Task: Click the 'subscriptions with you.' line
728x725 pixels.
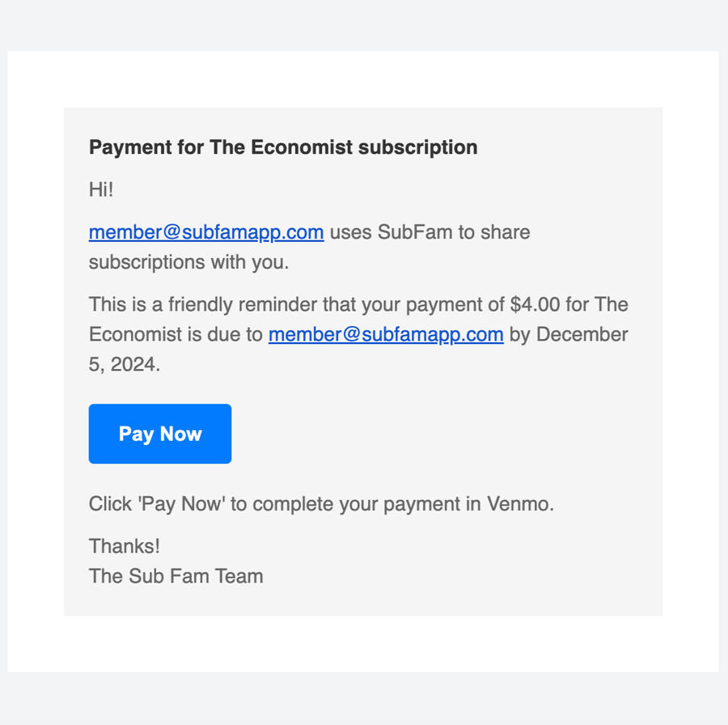Action: pos(188,262)
